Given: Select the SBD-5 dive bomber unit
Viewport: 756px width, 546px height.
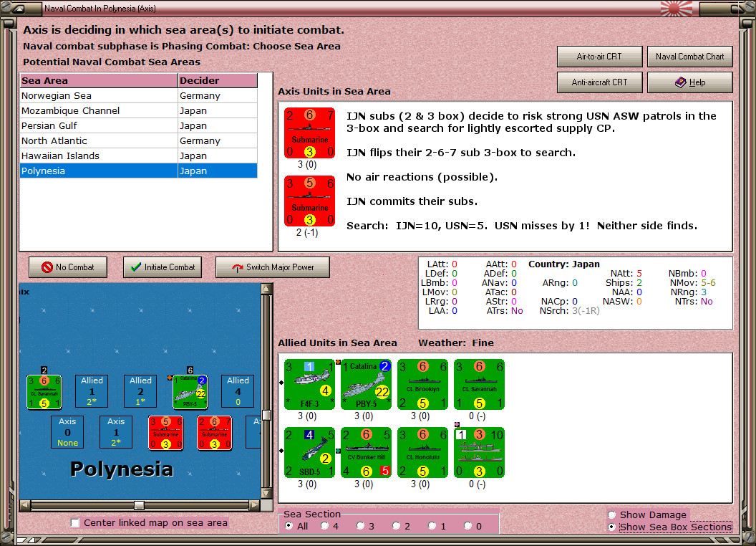Looking at the screenshot, I should tap(309, 452).
